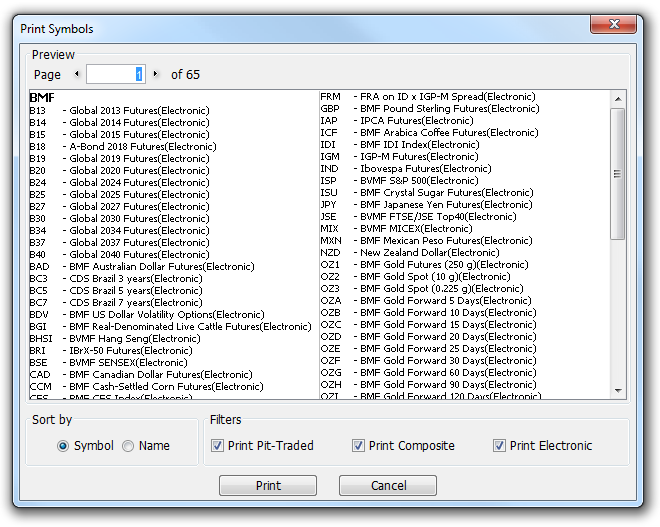Image resolution: width=660 pixels, height=527 pixels.
Task: Click the GBP Pound Sterling Futures row
Action: pyautogui.click(x=430, y=109)
